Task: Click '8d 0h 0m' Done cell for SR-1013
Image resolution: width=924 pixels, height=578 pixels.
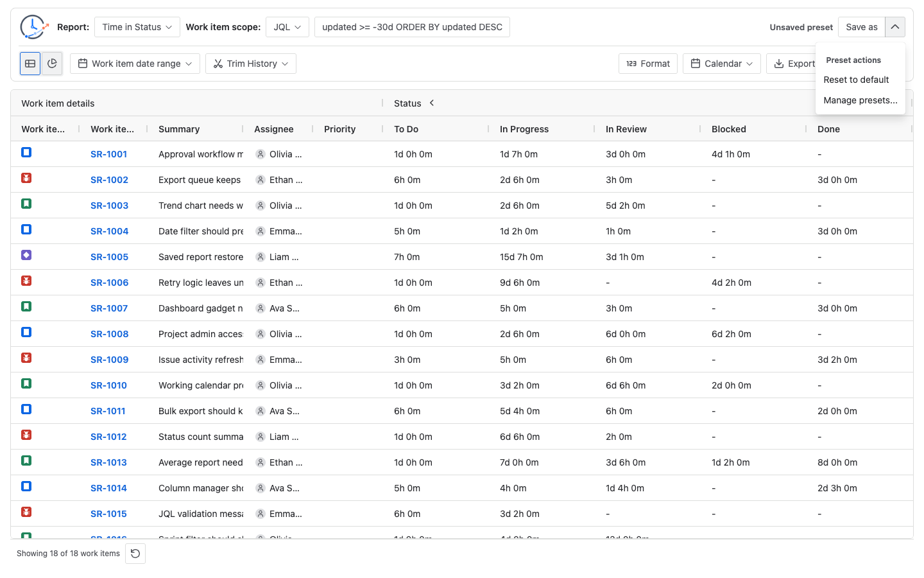Action: (837, 462)
